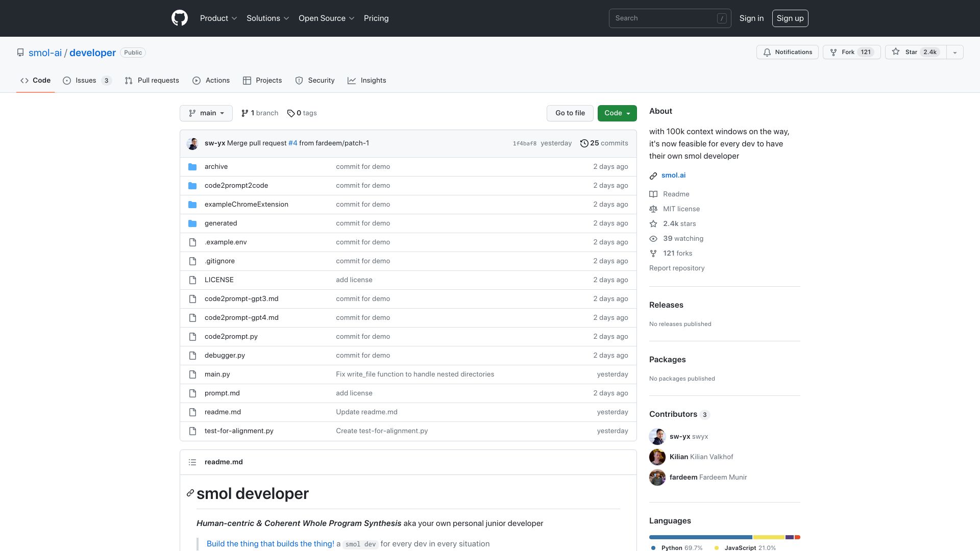Click the tag icon for 0 tags
Screen dimensions: 980x551
pyautogui.click(x=291, y=113)
